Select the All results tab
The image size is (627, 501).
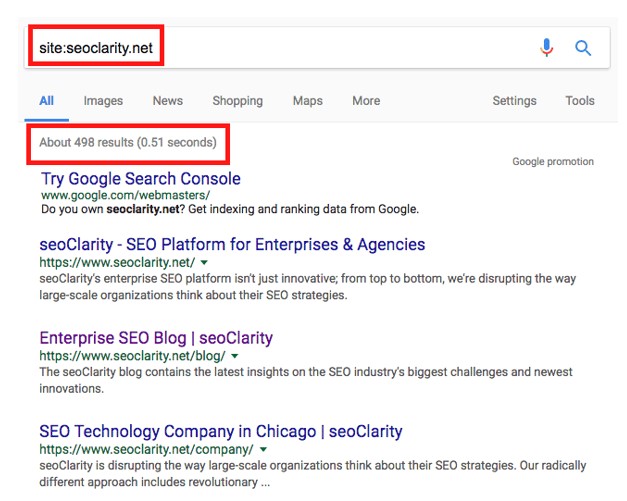point(46,101)
